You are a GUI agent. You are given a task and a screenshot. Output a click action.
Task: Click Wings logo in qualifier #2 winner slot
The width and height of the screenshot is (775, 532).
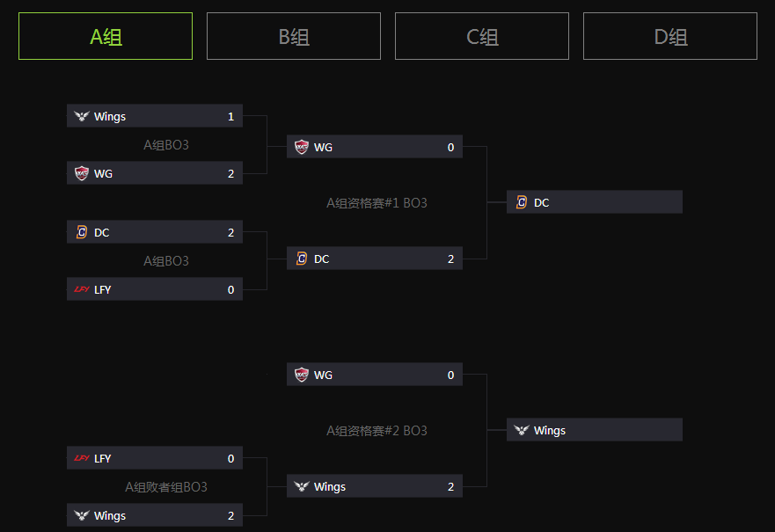[x=522, y=430]
